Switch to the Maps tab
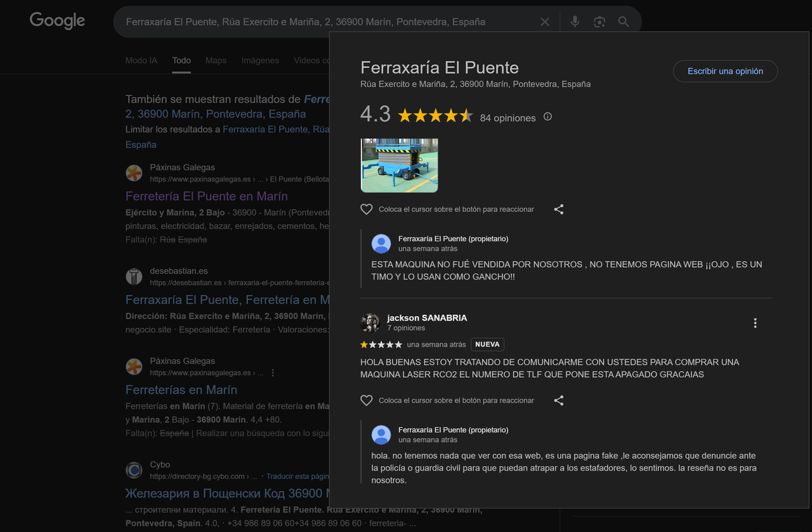The height and width of the screenshot is (532, 812). pos(216,60)
